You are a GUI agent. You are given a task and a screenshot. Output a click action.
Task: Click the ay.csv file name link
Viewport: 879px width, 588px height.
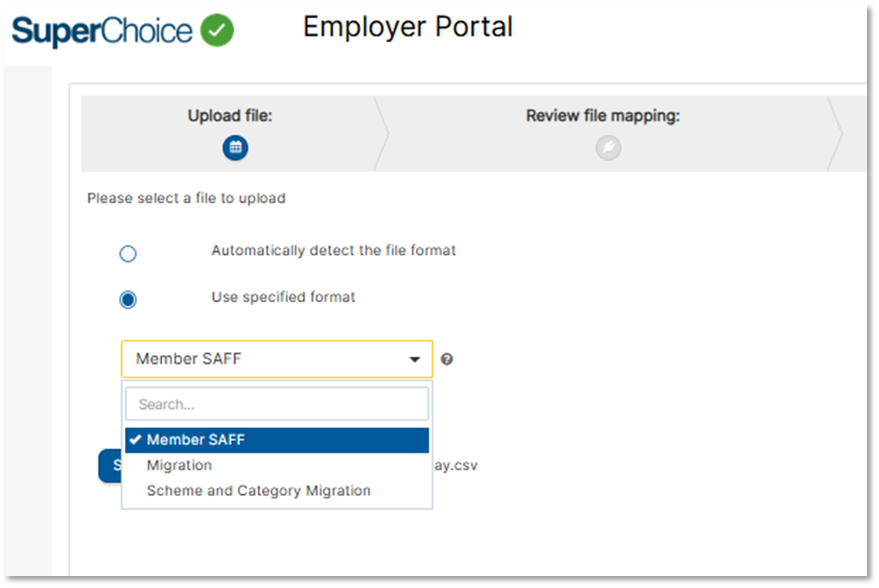click(459, 465)
